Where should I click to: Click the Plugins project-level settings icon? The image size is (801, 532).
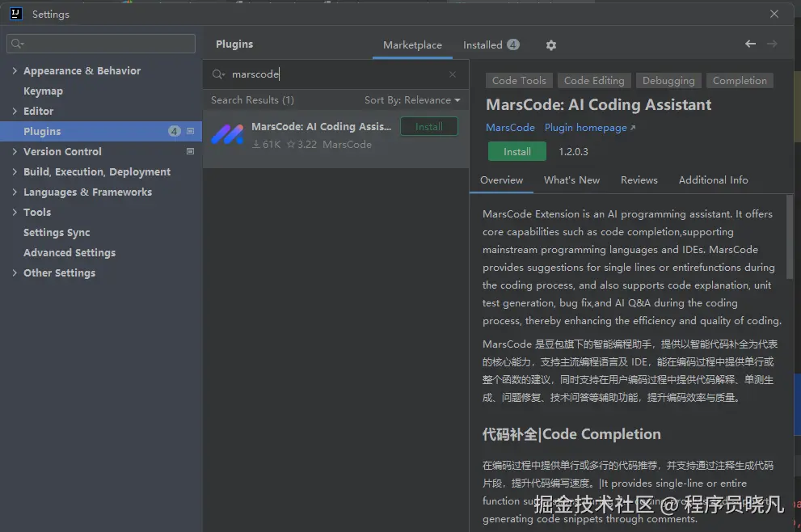pyautogui.click(x=190, y=131)
